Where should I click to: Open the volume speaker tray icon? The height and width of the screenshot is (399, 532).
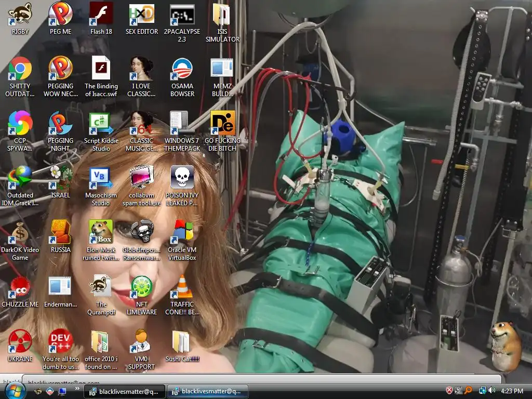pos(491,391)
